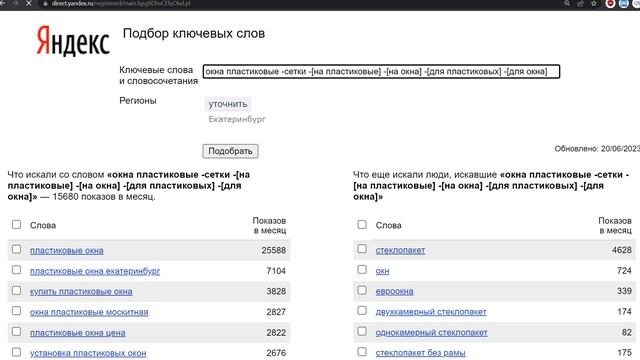
Task: Open the red shield extension icon
Action: point(610,3)
